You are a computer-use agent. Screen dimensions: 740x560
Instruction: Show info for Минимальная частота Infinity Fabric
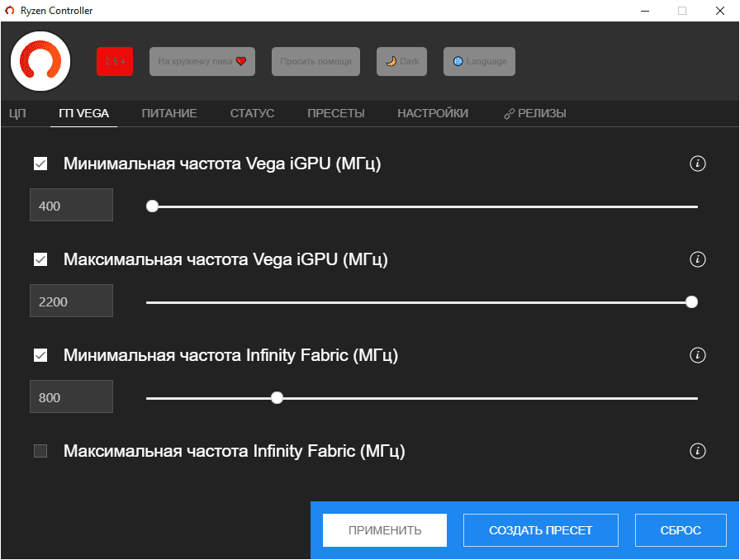click(x=698, y=355)
